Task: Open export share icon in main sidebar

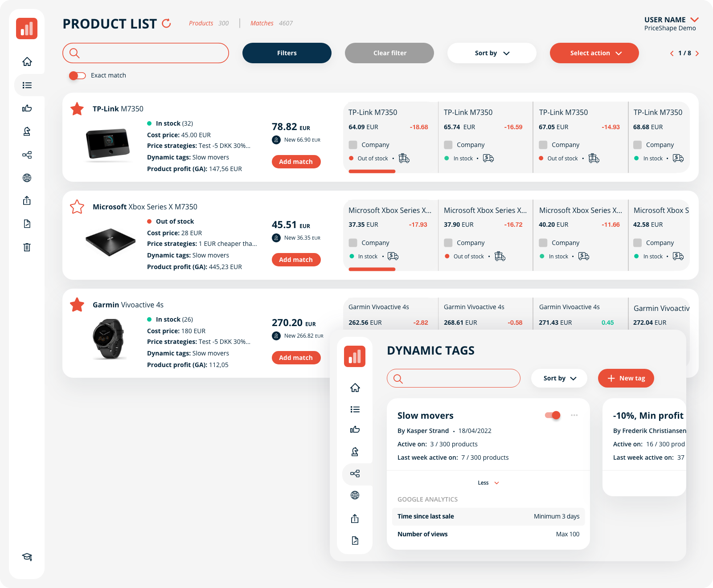Action: click(27, 200)
